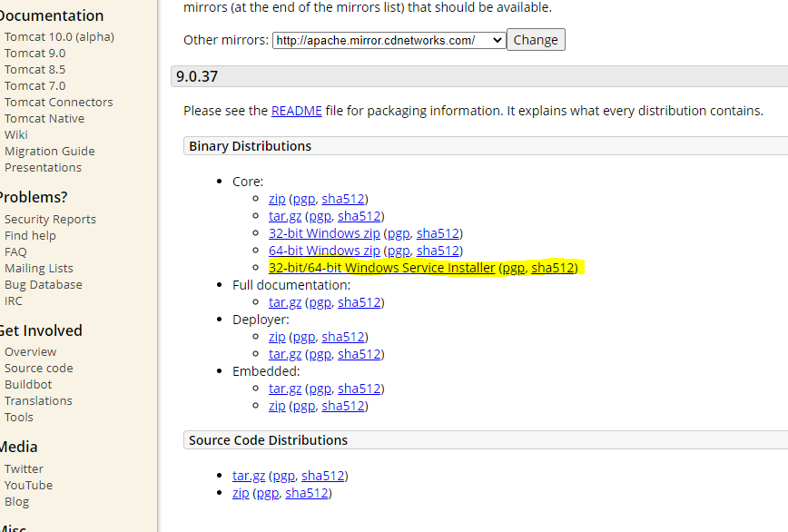
Task: Download the Embedded tar.gz
Action: point(285,389)
